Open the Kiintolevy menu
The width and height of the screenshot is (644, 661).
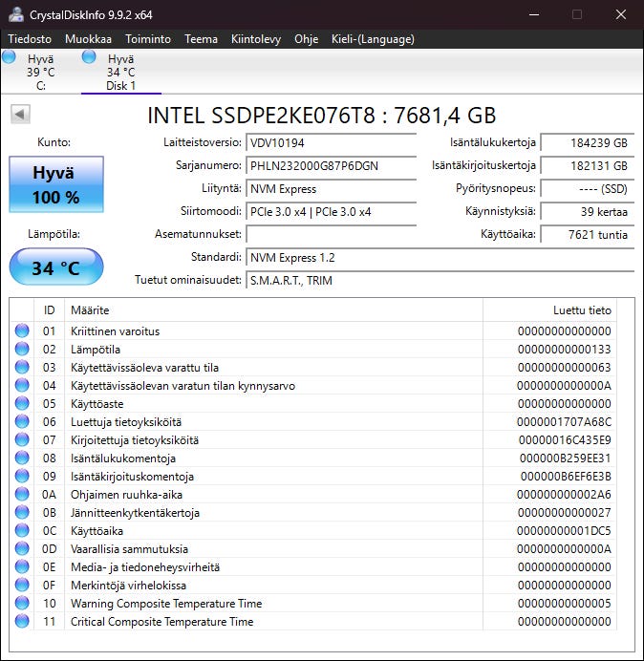click(256, 39)
